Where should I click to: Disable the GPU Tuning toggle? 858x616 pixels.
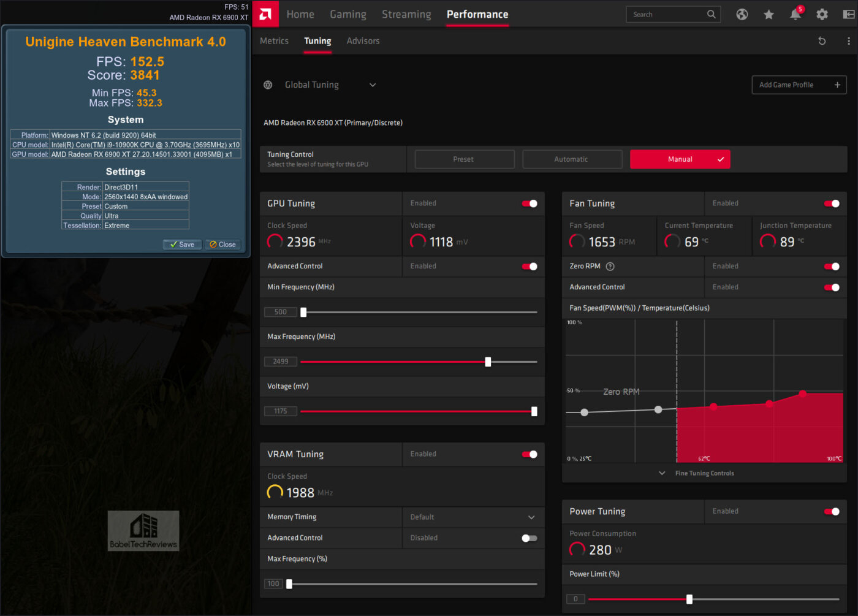[530, 203]
